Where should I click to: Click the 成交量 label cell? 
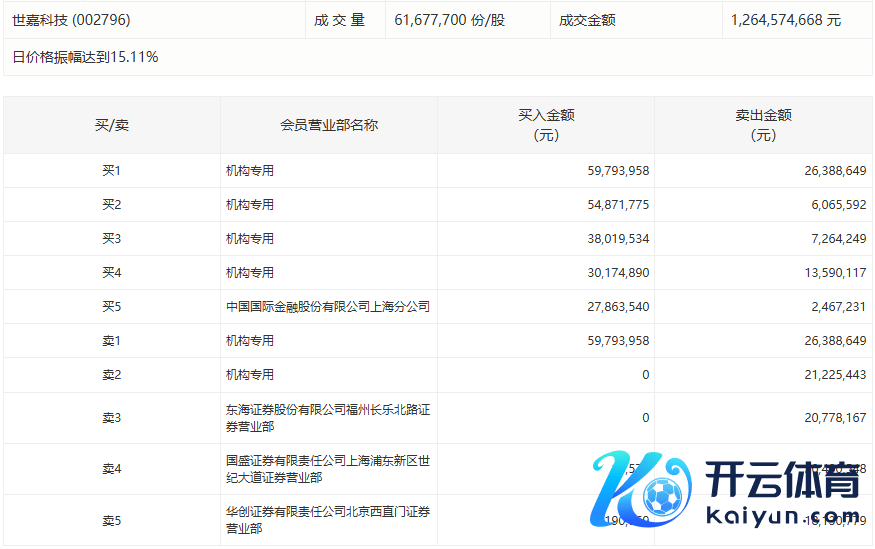coord(340,20)
